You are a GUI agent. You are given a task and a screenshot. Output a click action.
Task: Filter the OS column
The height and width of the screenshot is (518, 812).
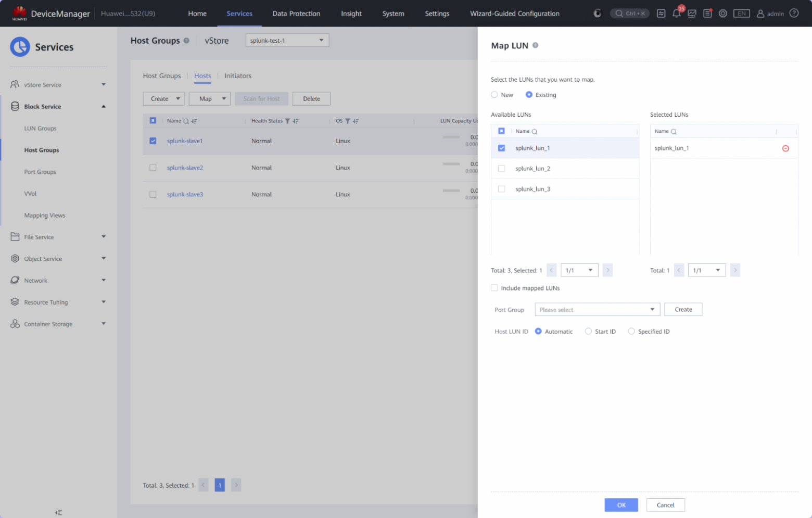(x=348, y=121)
